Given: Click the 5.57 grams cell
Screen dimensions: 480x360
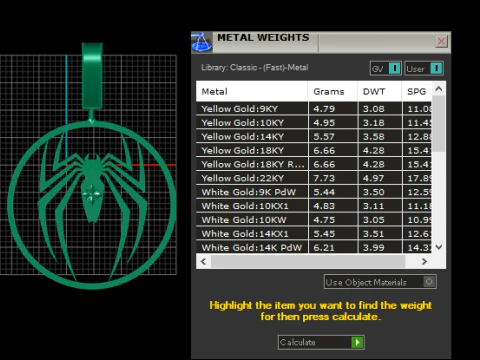Looking at the screenshot, I should coord(333,137).
